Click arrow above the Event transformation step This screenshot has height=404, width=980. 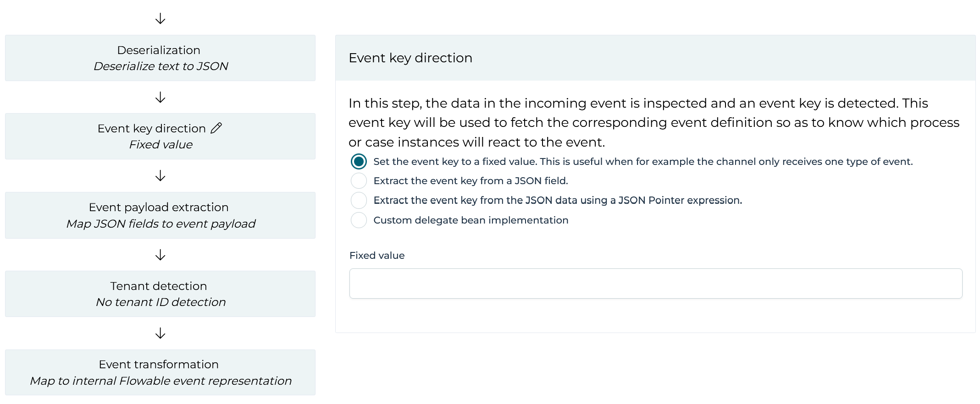(160, 333)
